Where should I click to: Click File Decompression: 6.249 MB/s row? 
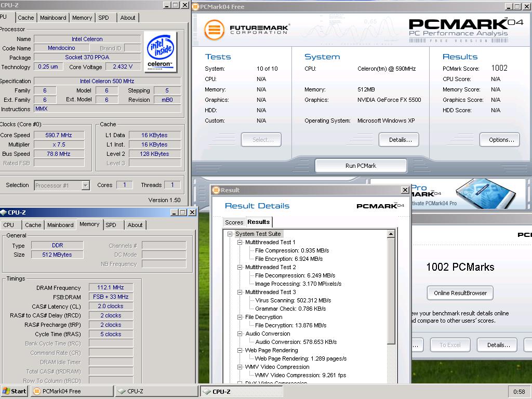[295, 275]
